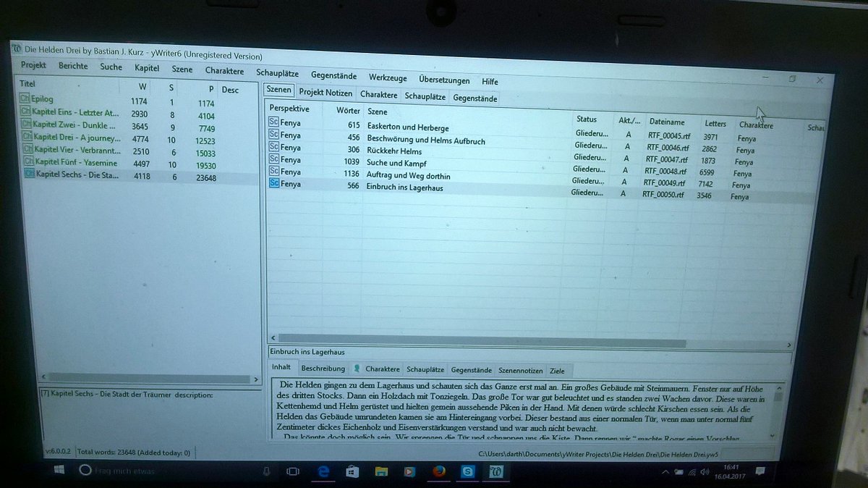Image resolution: width=868 pixels, height=488 pixels.
Task: Switch to the Ziele tab
Action: (x=557, y=371)
